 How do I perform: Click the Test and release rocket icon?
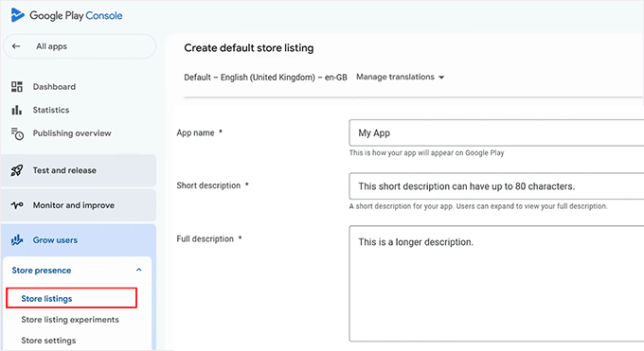17,170
